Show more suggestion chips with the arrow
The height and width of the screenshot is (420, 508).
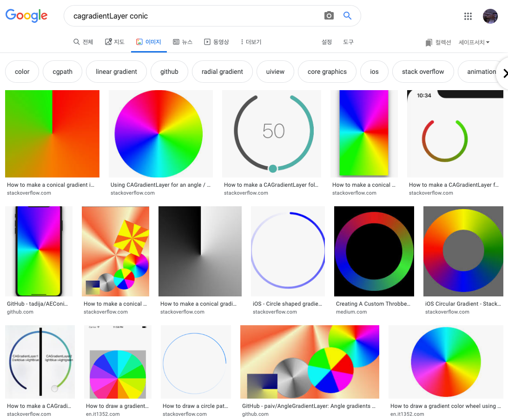[x=504, y=73]
